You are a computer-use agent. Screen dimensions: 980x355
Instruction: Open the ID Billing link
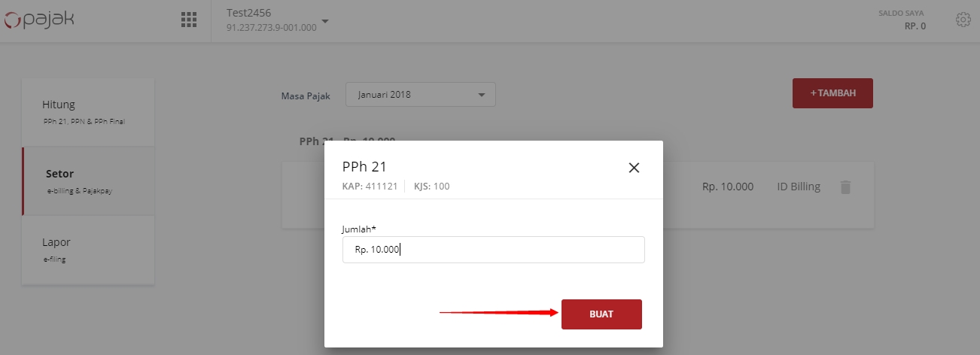pos(799,187)
